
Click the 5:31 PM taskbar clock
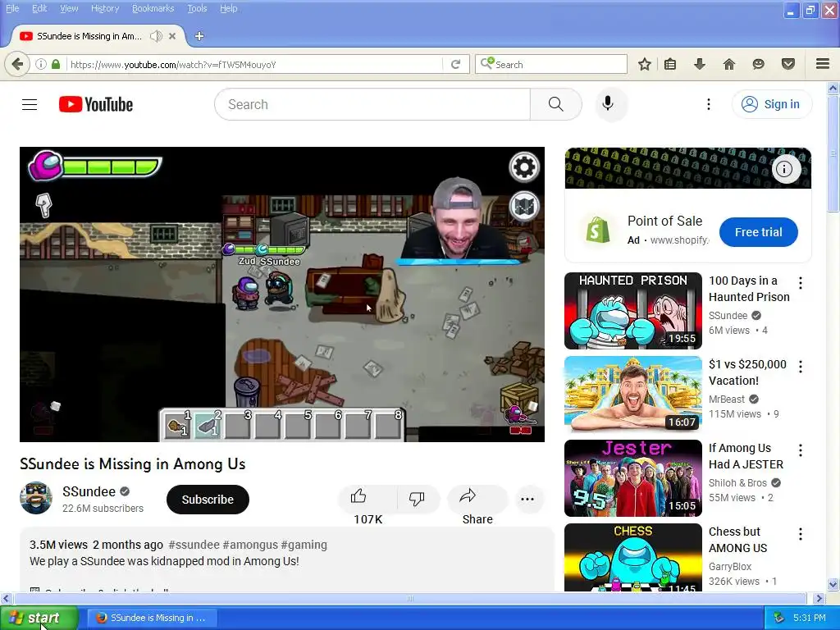click(810, 618)
